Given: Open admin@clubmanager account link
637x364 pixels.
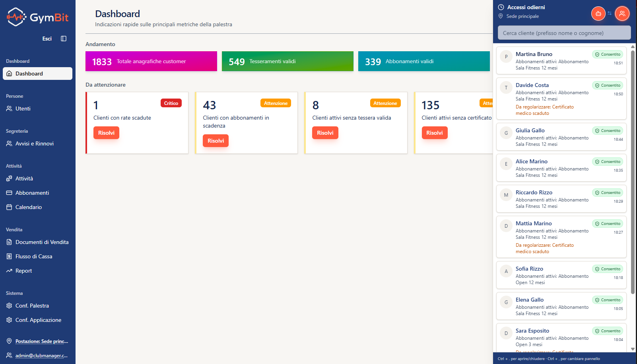Looking at the screenshot, I should tap(42, 355).
